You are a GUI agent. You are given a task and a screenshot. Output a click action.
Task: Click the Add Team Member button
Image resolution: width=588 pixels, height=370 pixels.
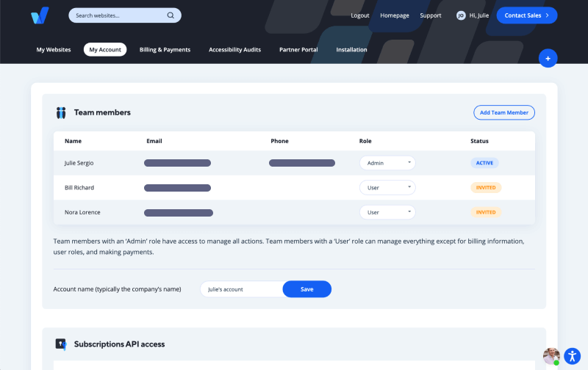(x=503, y=112)
